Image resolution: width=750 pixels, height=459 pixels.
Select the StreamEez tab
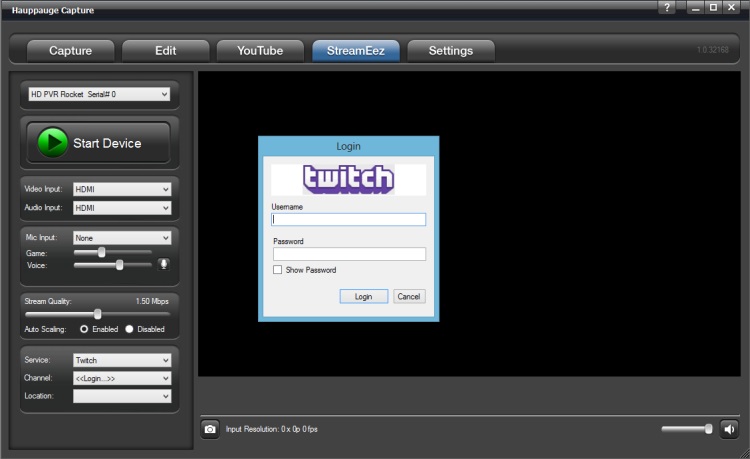(x=355, y=51)
